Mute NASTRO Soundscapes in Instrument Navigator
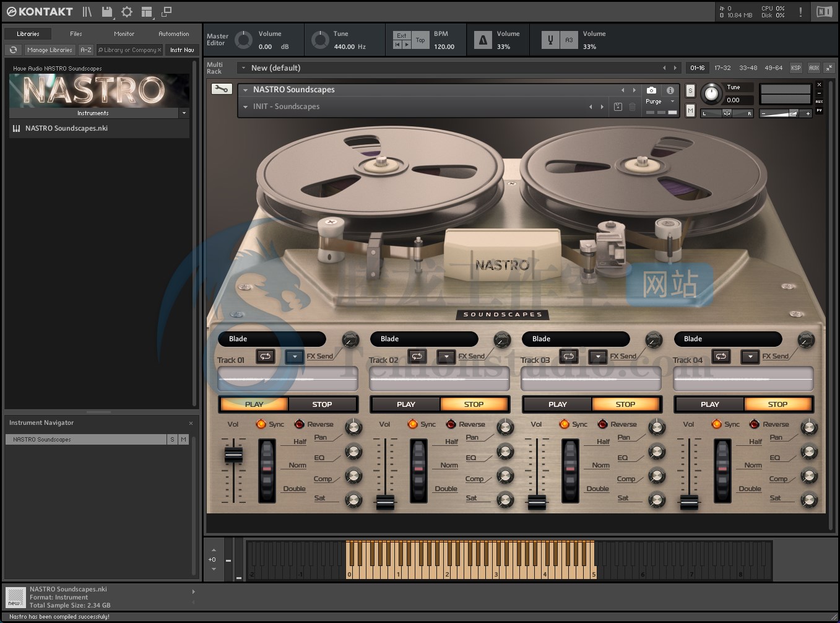840x623 pixels. tap(183, 440)
